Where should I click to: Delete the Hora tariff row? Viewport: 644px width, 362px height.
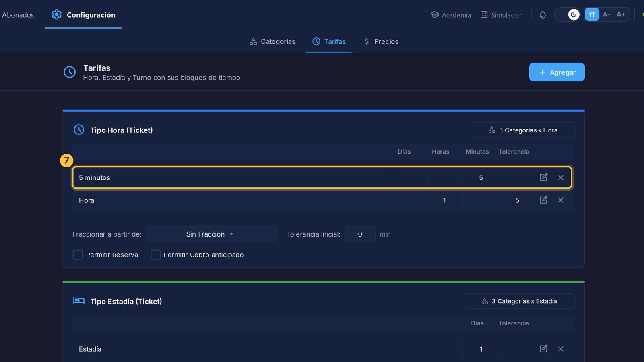561,200
